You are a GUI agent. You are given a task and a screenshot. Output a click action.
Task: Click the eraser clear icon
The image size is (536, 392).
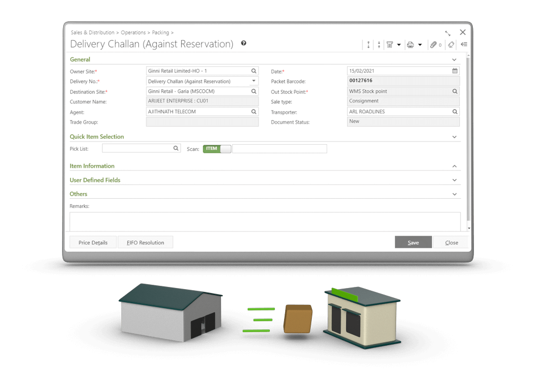[451, 45]
